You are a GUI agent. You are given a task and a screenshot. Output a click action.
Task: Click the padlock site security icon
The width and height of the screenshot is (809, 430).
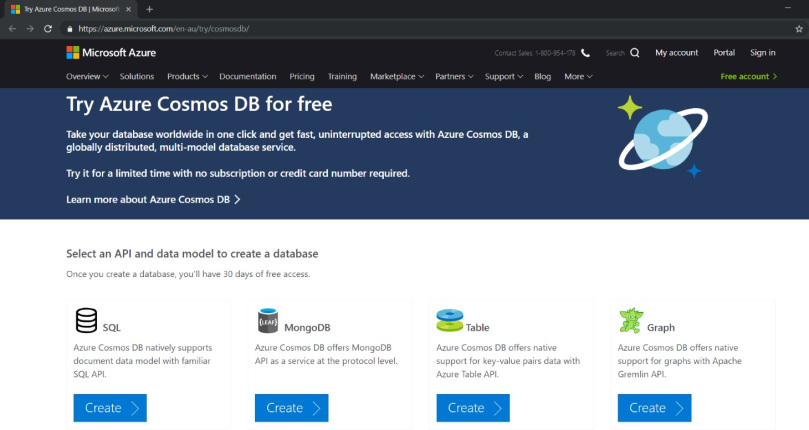pos(70,29)
